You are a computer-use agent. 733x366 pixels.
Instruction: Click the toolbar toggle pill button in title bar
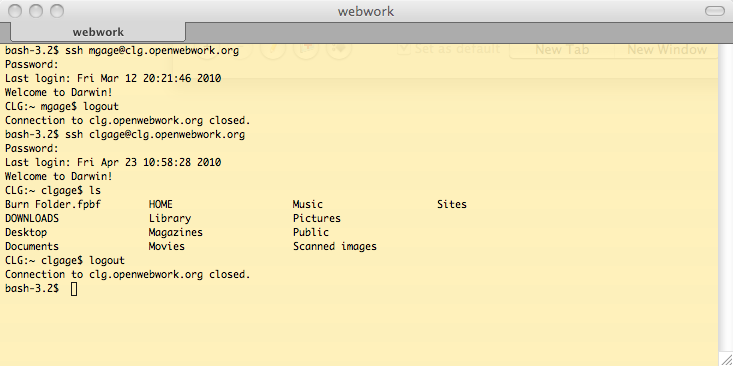pos(714,11)
